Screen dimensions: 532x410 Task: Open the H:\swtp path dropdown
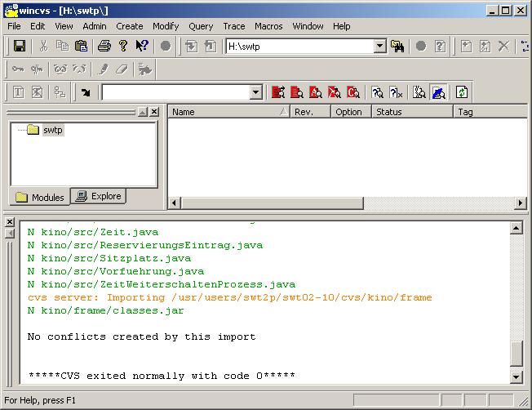380,46
